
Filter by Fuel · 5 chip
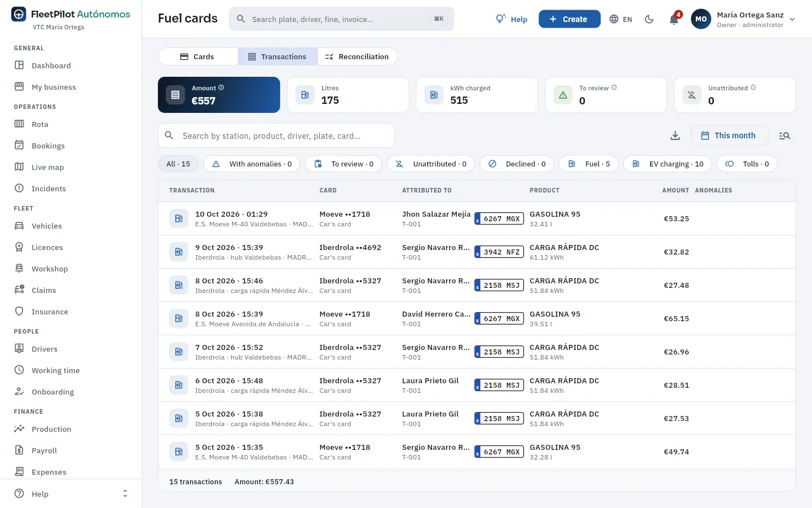click(x=589, y=164)
